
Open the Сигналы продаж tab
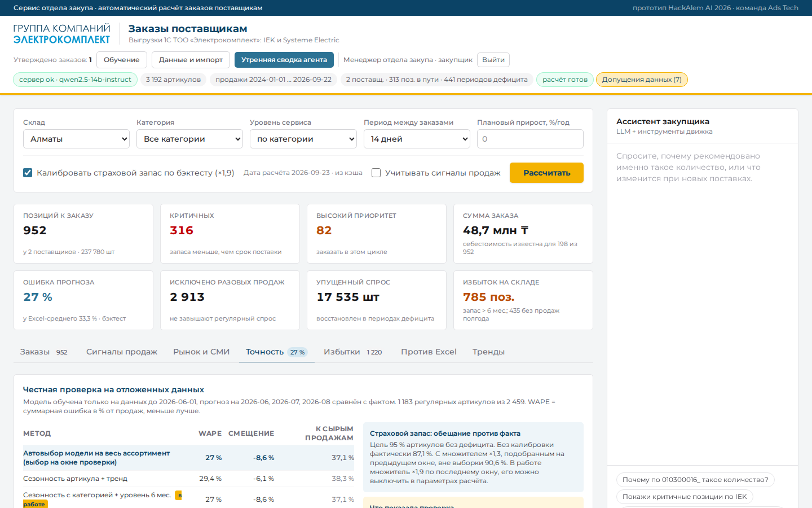pos(122,352)
